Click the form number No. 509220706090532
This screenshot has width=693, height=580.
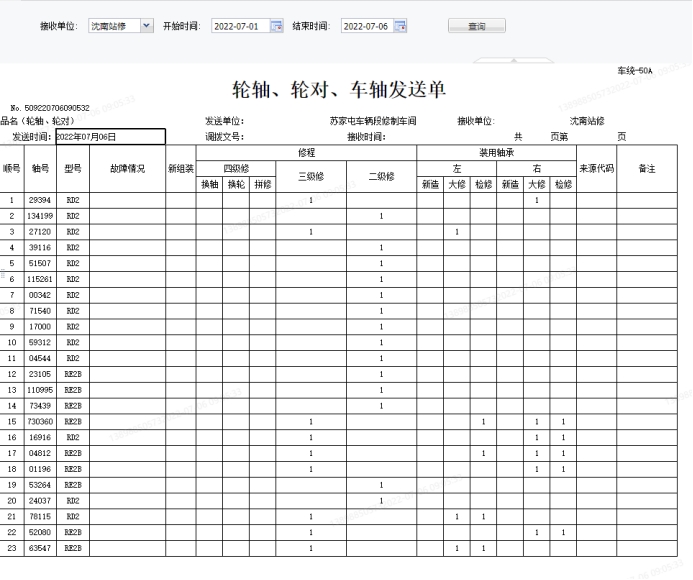pyautogui.click(x=50, y=108)
